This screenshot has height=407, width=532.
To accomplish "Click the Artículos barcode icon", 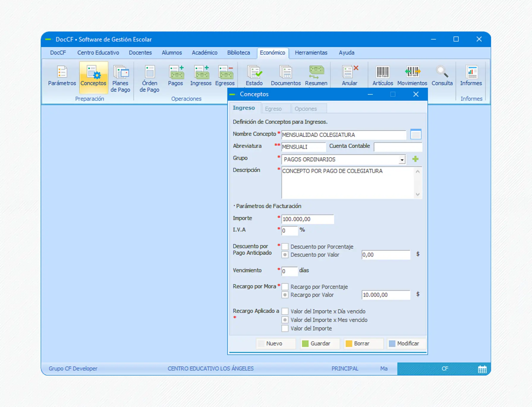I will click(383, 76).
